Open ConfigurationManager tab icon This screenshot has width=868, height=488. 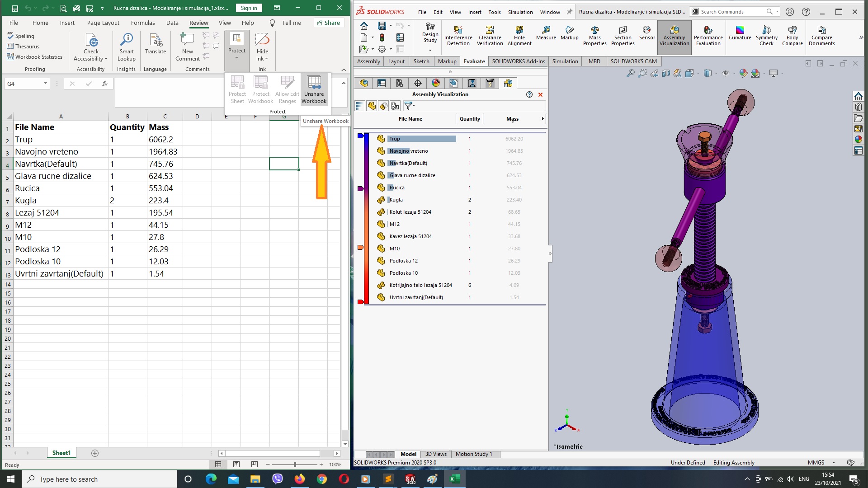point(400,83)
